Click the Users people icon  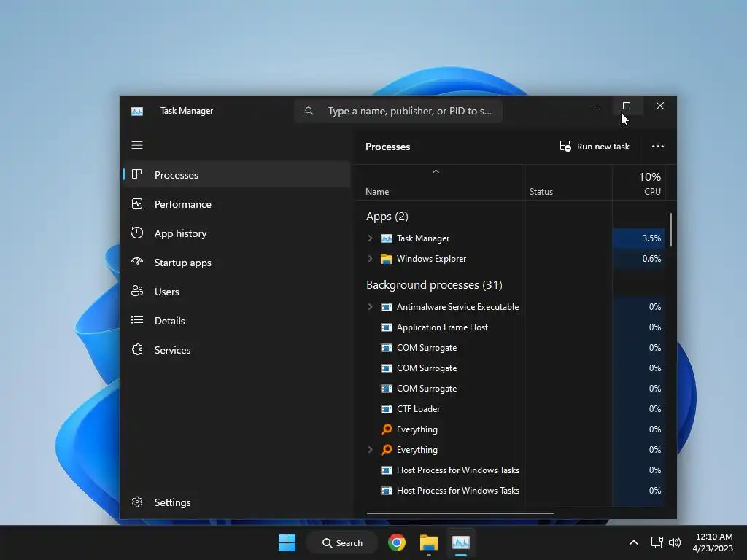[137, 291]
